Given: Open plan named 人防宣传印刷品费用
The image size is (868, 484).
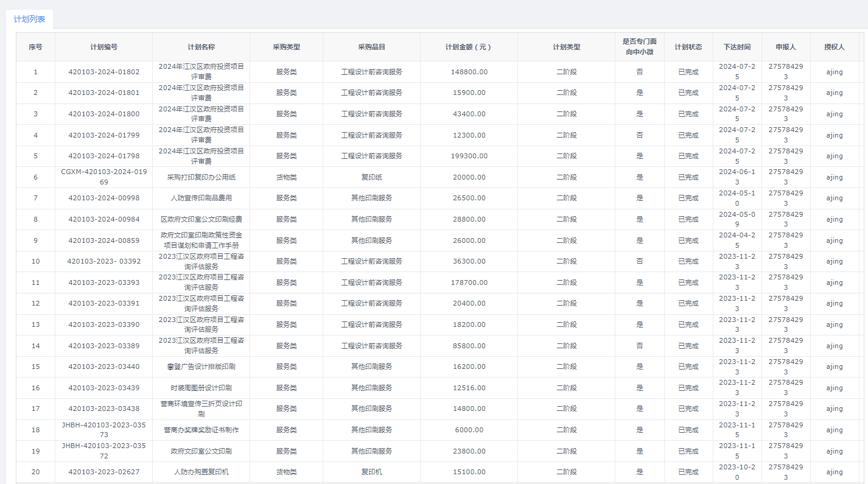Looking at the screenshot, I should [201, 198].
